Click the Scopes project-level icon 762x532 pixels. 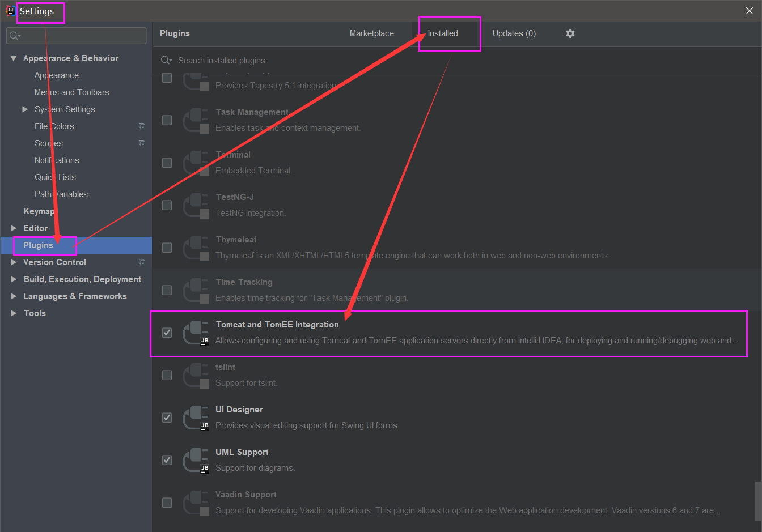click(x=142, y=143)
